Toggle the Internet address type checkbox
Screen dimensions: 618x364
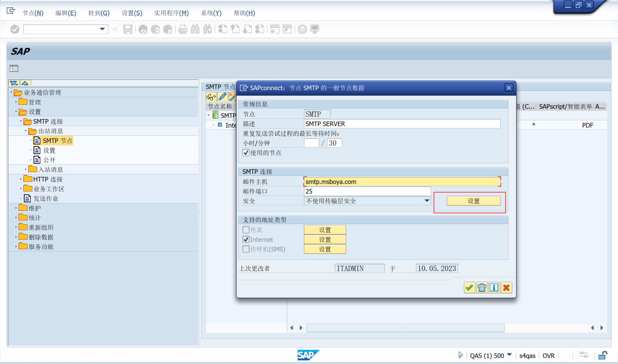pos(246,239)
